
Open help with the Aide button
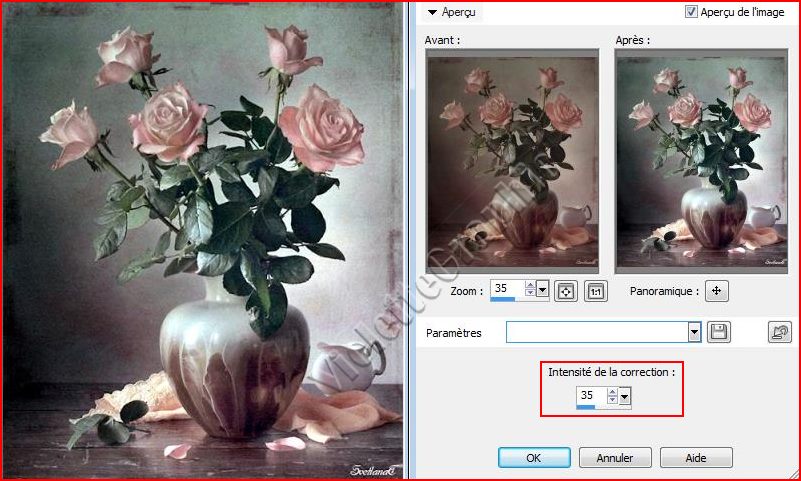[x=694, y=457]
